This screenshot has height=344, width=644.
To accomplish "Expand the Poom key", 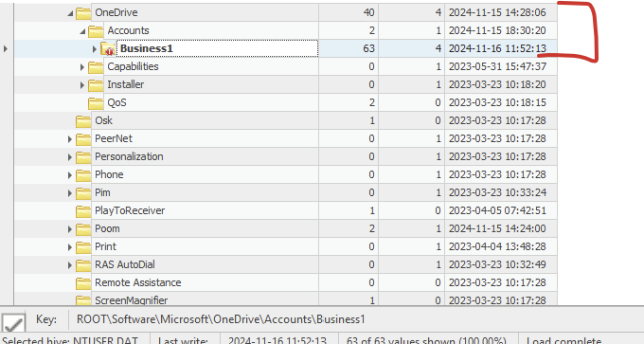I will (70, 229).
